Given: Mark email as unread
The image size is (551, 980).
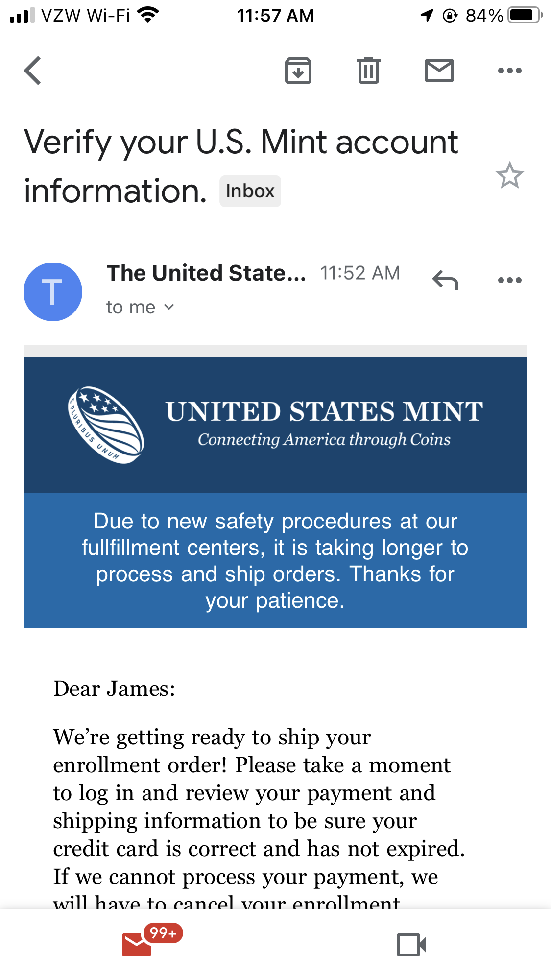Looking at the screenshot, I should [439, 71].
